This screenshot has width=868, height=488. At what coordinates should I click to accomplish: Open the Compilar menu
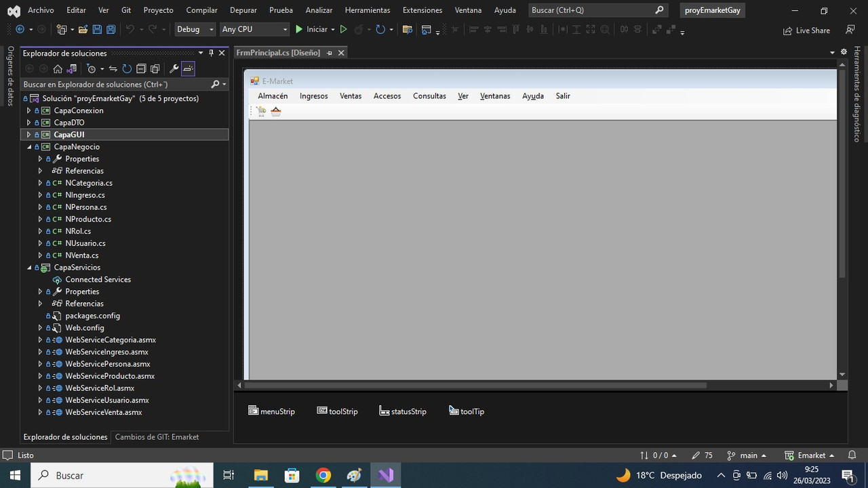202,10
